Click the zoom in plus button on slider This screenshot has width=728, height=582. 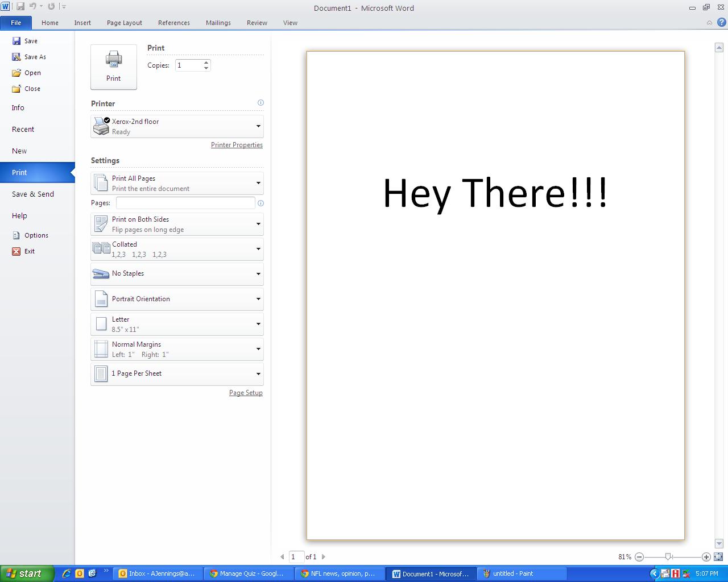pyautogui.click(x=706, y=557)
